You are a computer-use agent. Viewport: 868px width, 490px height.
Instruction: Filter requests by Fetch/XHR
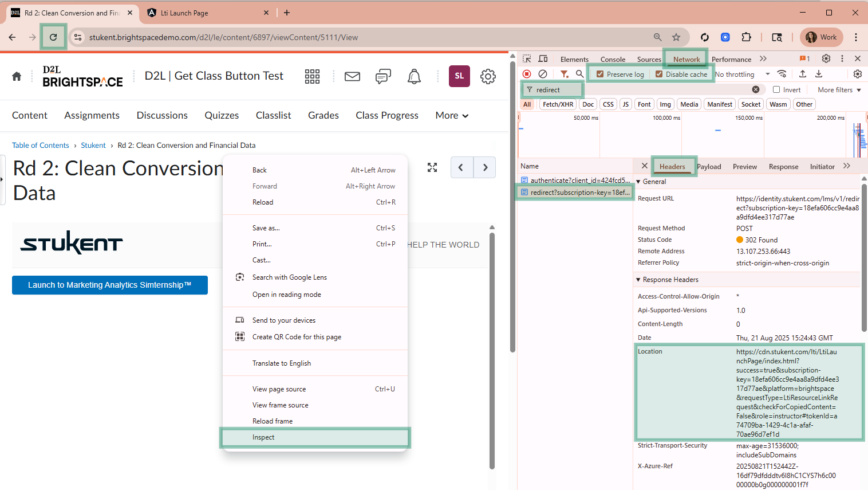coord(558,104)
